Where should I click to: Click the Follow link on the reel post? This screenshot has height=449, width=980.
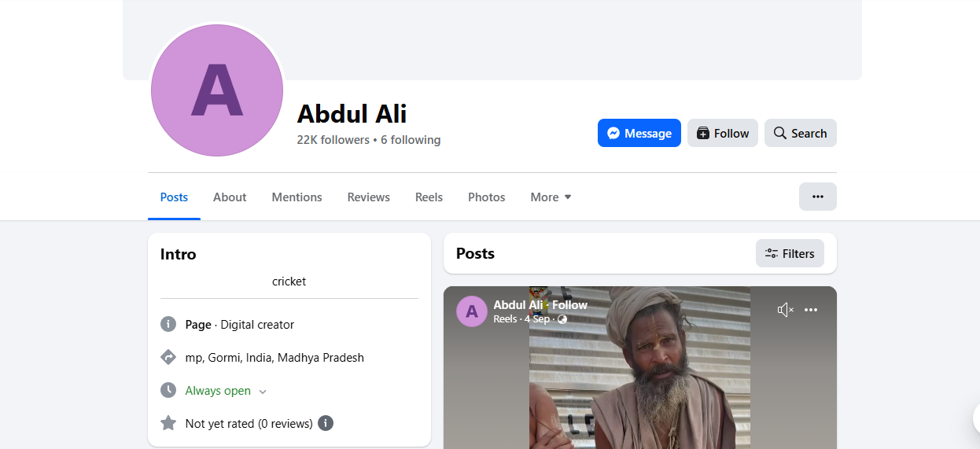[x=569, y=305]
